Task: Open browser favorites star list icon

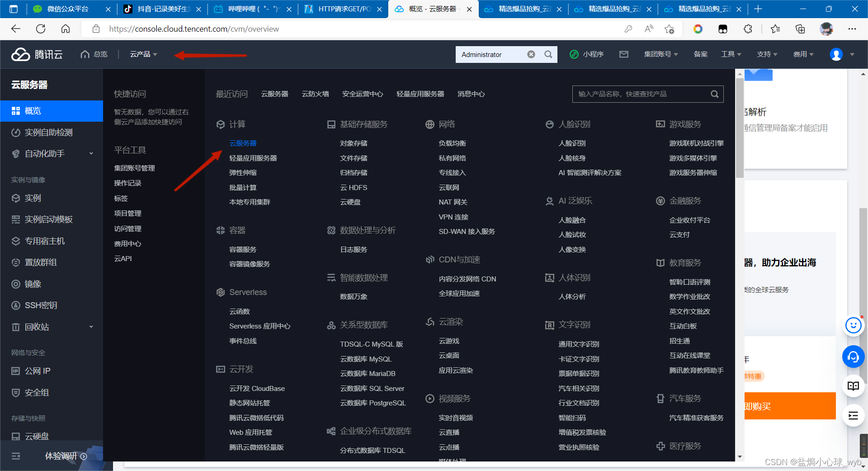Action: (x=775, y=29)
